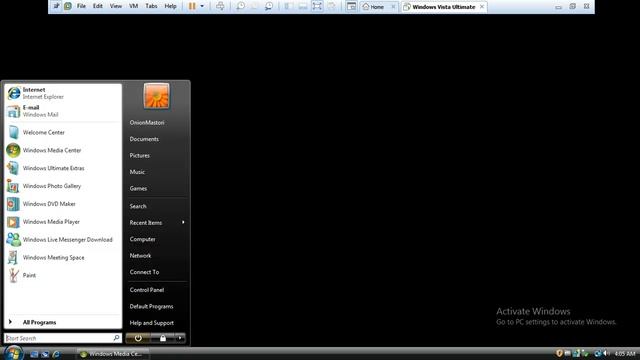Viewport: 640px width, 360px height.
Task: Open Windows DVD Maker
Action: pyautogui.click(x=63, y=204)
